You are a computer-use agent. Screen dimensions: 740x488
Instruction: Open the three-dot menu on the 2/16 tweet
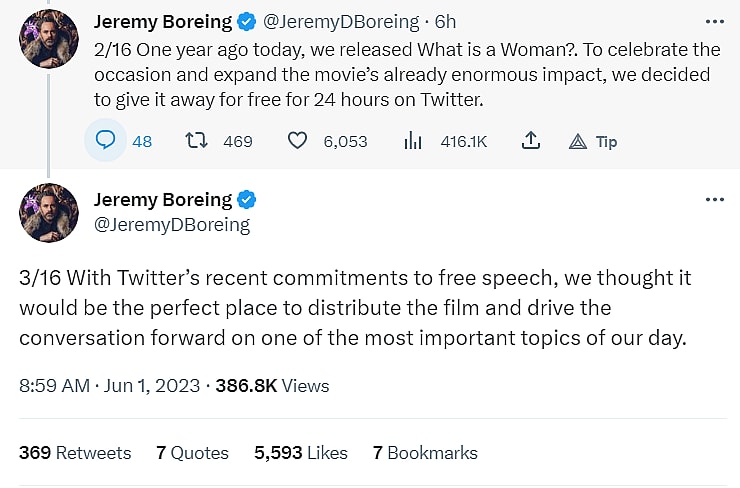714,21
